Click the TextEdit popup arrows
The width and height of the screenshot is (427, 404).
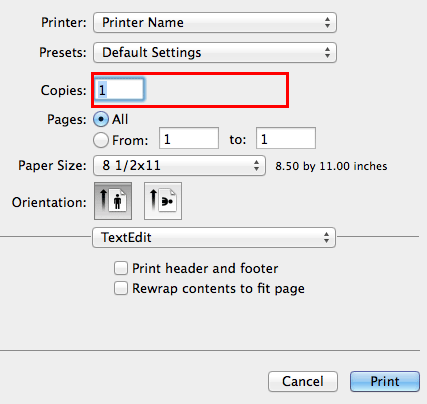[326, 238]
